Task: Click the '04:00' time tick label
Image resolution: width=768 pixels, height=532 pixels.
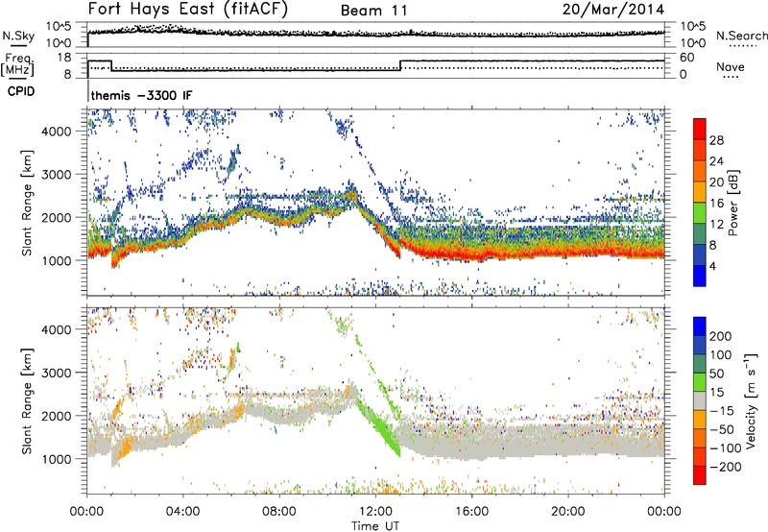Action: tap(182, 512)
